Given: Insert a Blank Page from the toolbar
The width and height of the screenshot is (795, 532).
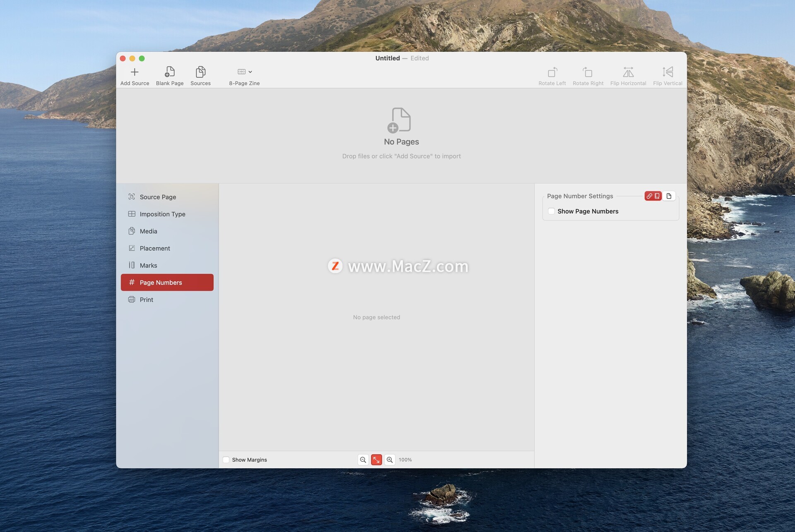Looking at the screenshot, I should point(170,72).
